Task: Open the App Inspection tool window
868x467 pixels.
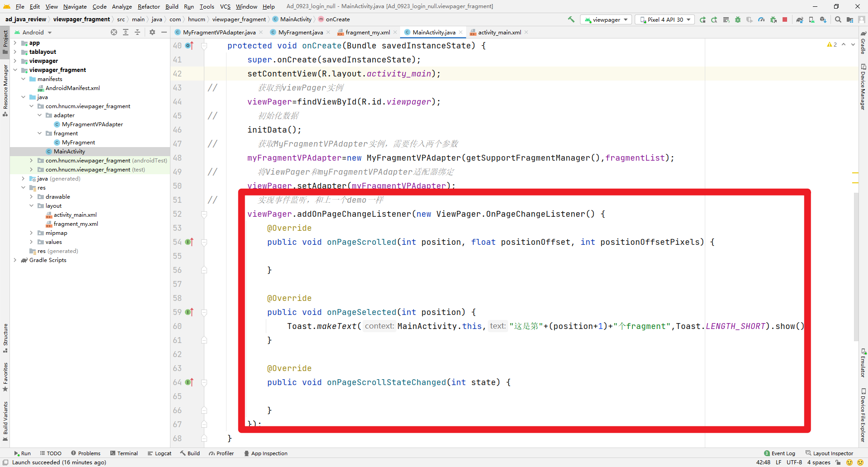Action: coord(265,453)
